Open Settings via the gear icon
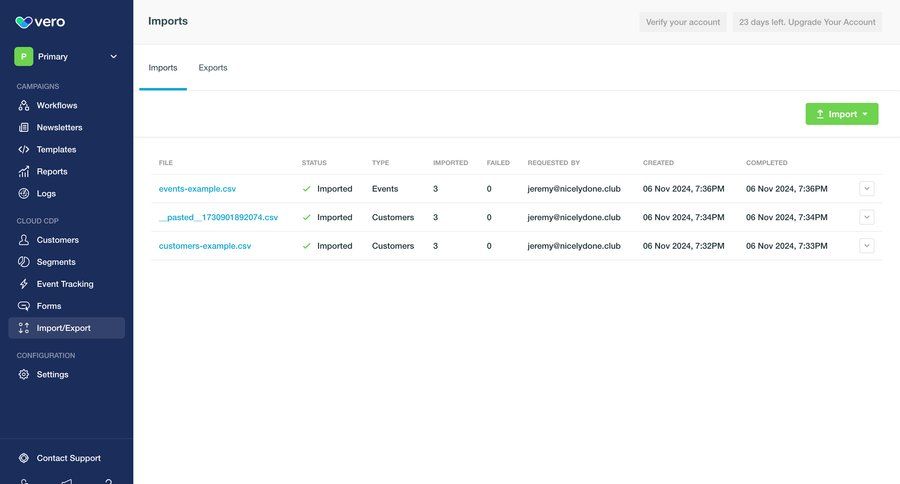This screenshot has width=900, height=484. (x=24, y=374)
